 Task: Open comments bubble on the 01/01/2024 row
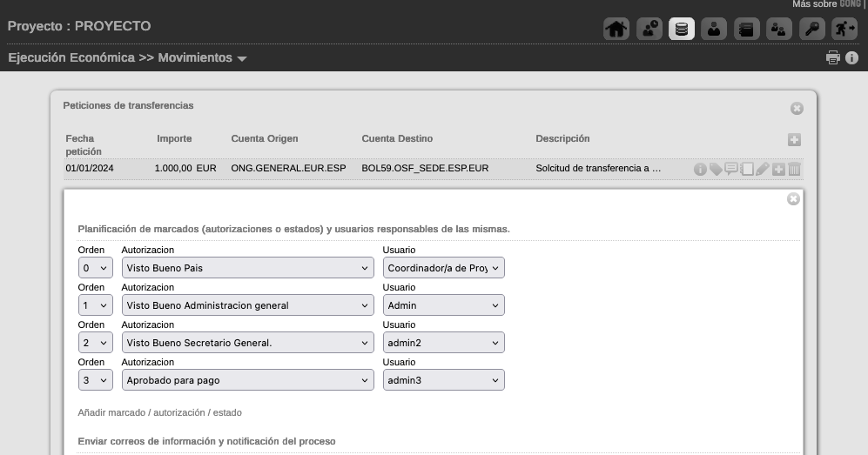[x=731, y=169]
